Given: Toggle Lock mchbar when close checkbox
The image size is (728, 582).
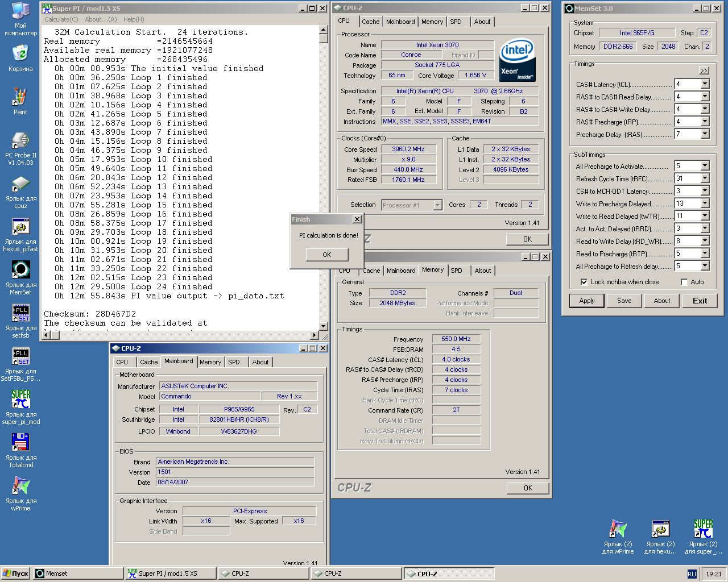Looking at the screenshot, I should click(x=584, y=282).
